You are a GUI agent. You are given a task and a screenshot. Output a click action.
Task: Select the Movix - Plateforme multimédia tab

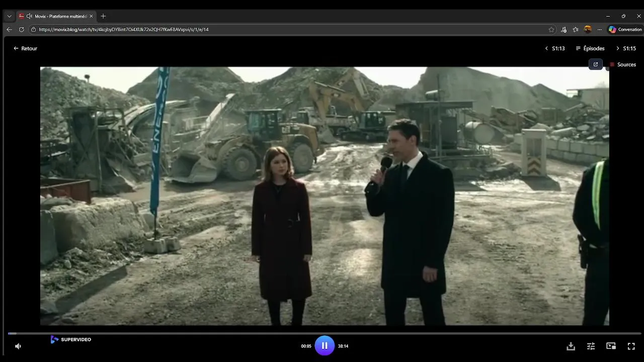point(56,16)
